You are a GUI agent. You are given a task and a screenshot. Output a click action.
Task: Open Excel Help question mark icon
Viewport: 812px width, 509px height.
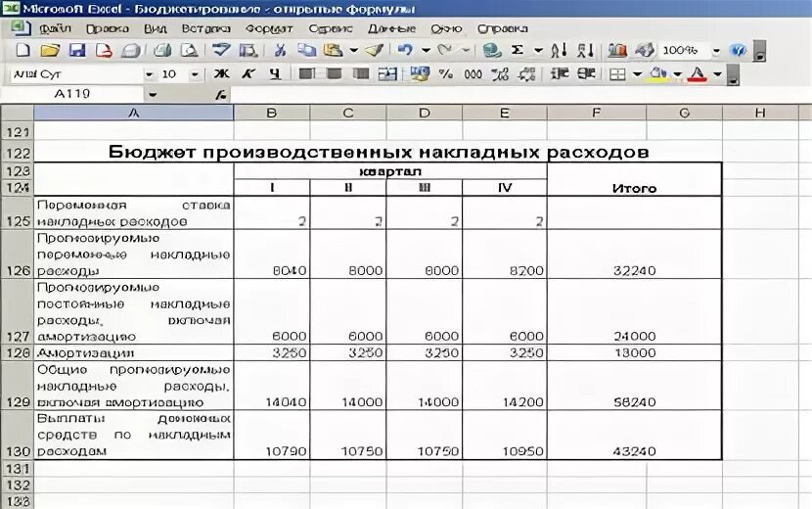[738, 50]
